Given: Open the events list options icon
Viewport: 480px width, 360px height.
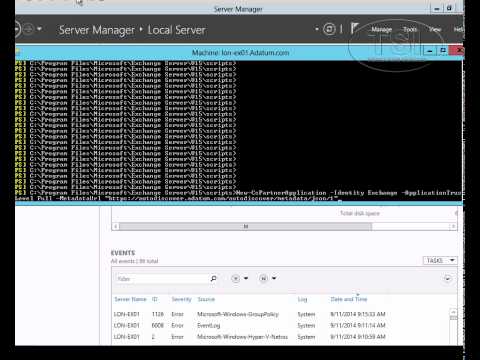Looking at the screenshot, I should (236, 278).
